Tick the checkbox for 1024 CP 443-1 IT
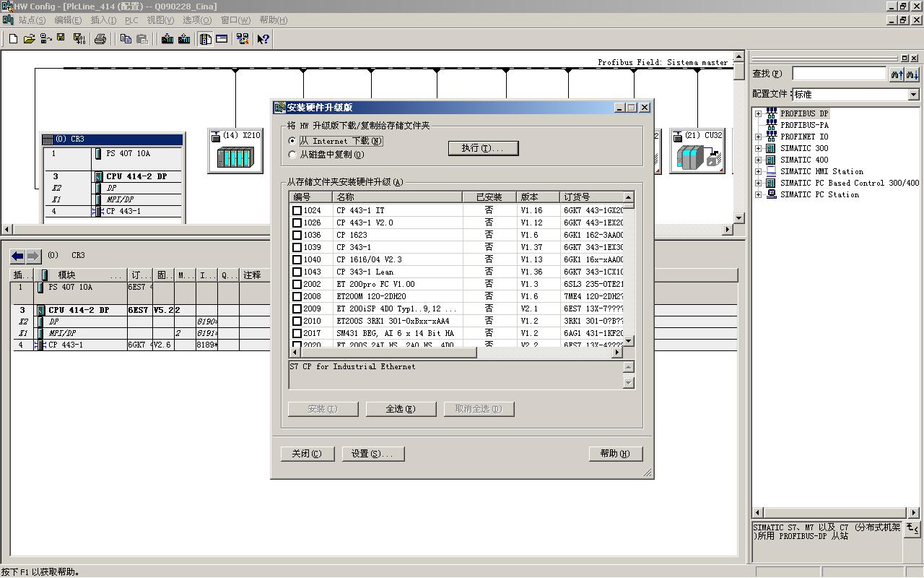Screen dimensions: 924x578 (x=297, y=210)
